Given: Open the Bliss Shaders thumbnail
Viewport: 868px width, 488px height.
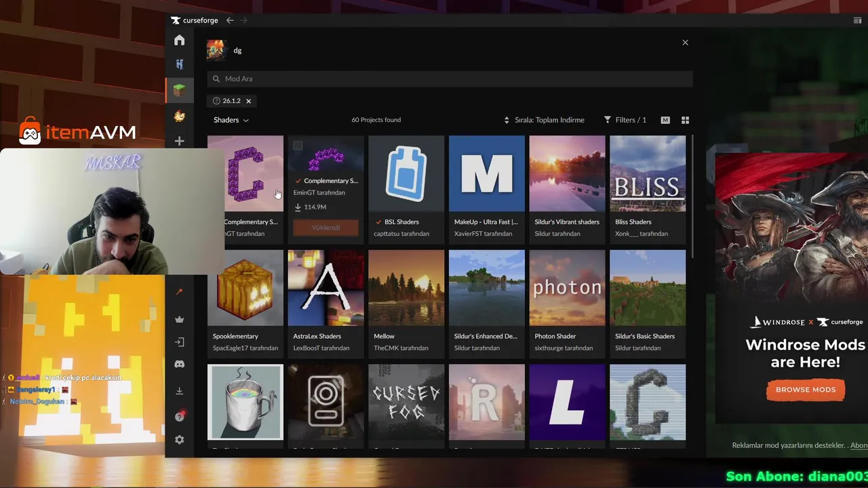Looking at the screenshot, I should [648, 174].
